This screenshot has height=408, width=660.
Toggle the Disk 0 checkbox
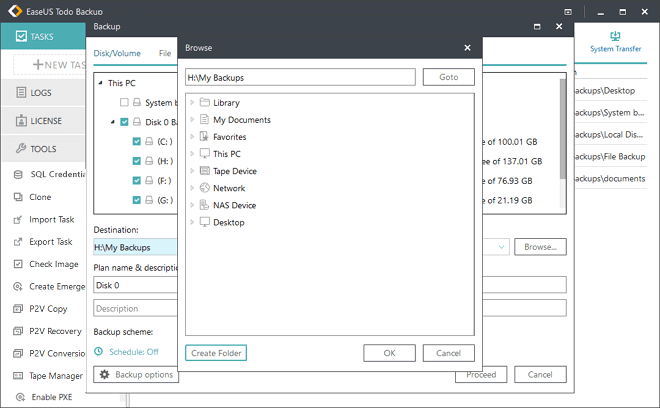[124, 122]
